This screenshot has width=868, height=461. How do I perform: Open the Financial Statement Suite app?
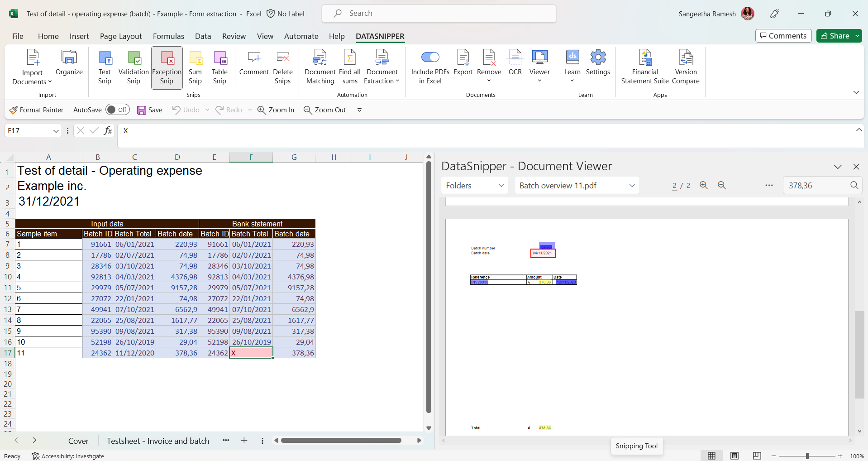[x=645, y=67]
